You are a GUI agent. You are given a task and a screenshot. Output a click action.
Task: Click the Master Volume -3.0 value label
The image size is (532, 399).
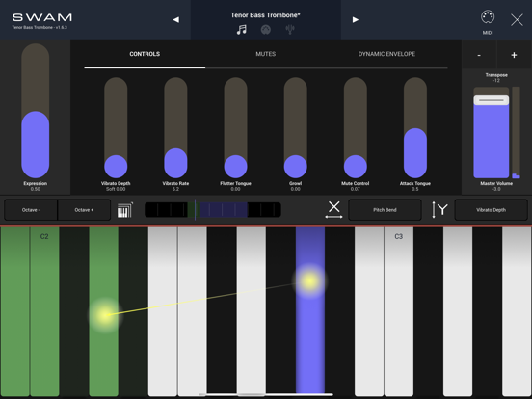[496, 189]
